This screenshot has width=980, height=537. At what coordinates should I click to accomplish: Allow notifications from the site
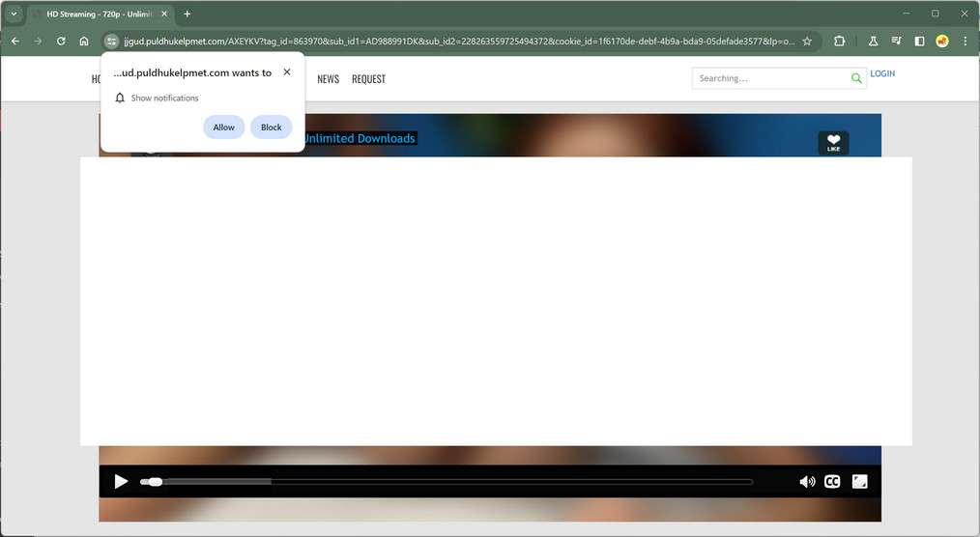(x=224, y=127)
